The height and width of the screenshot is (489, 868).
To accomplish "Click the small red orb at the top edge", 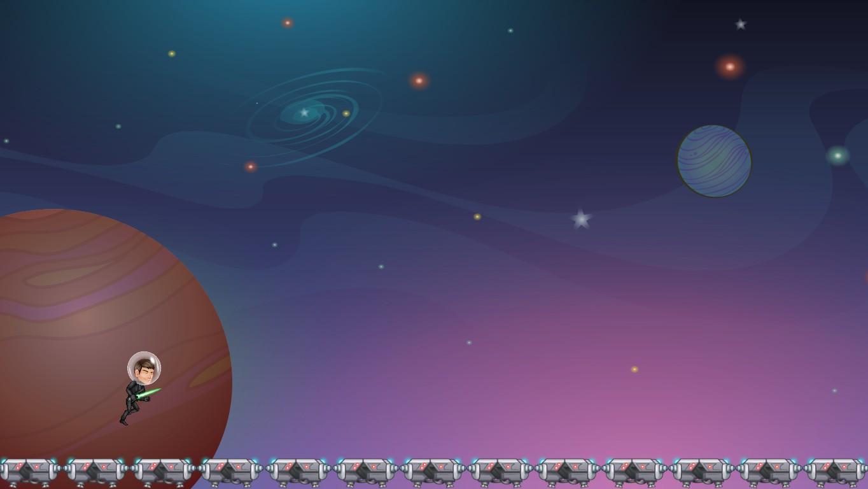I will 288,23.
